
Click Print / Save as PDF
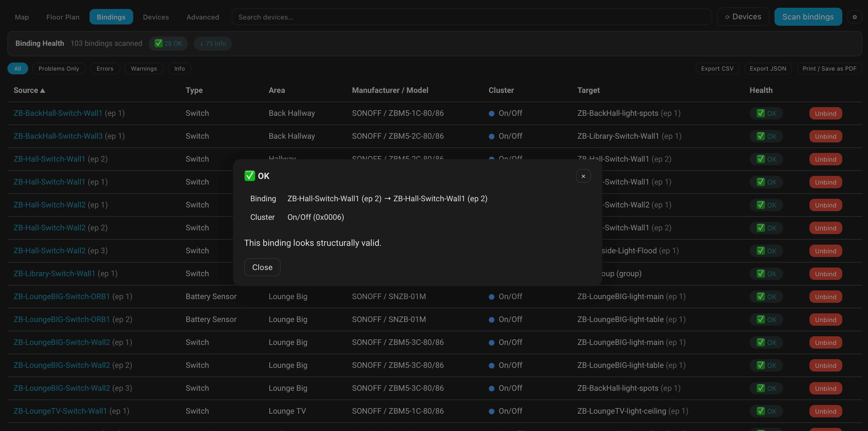click(x=829, y=68)
